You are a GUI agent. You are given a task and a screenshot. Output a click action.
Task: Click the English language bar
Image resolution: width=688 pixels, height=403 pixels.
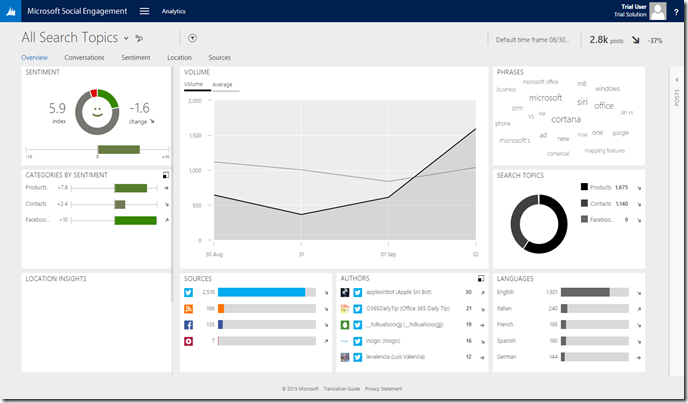585,292
